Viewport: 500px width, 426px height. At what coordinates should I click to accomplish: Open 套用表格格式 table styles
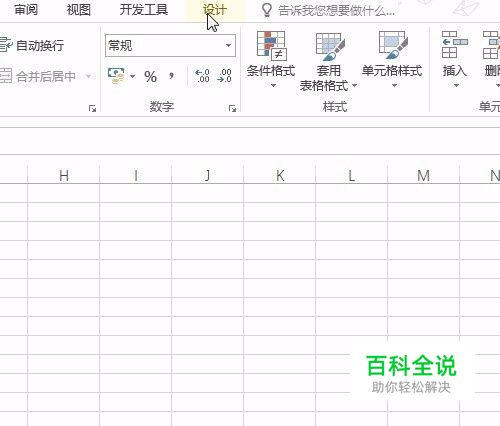coord(328,62)
